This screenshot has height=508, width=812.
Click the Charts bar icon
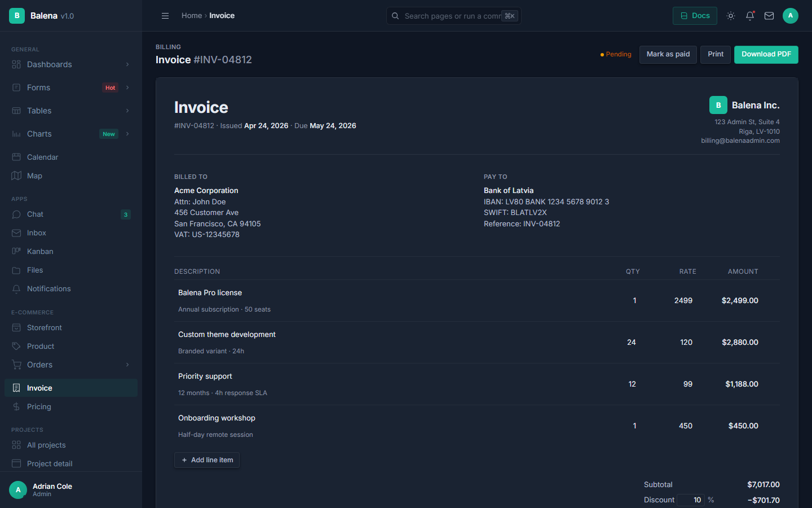(x=16, y=134)
